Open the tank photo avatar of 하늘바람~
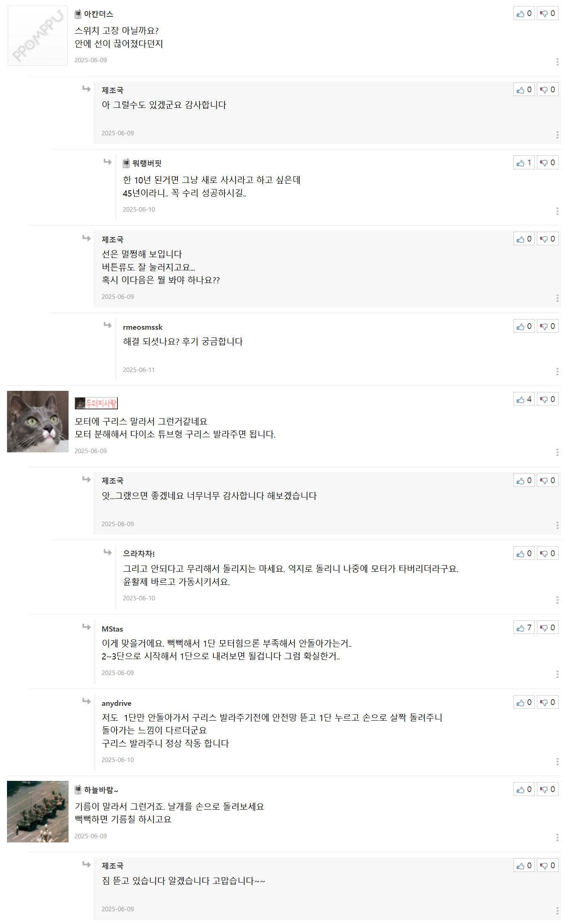This screenshot has height=924, width=566. pos(38,812)
